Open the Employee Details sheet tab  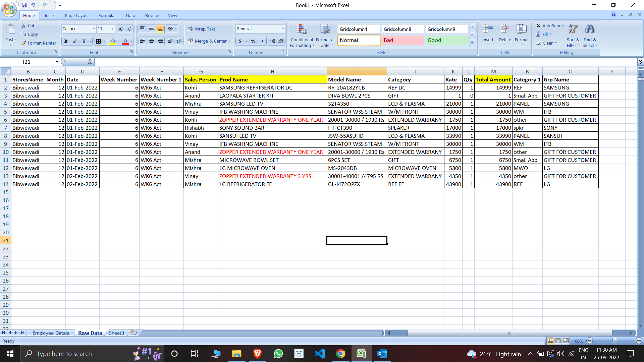tap(51, 333)
